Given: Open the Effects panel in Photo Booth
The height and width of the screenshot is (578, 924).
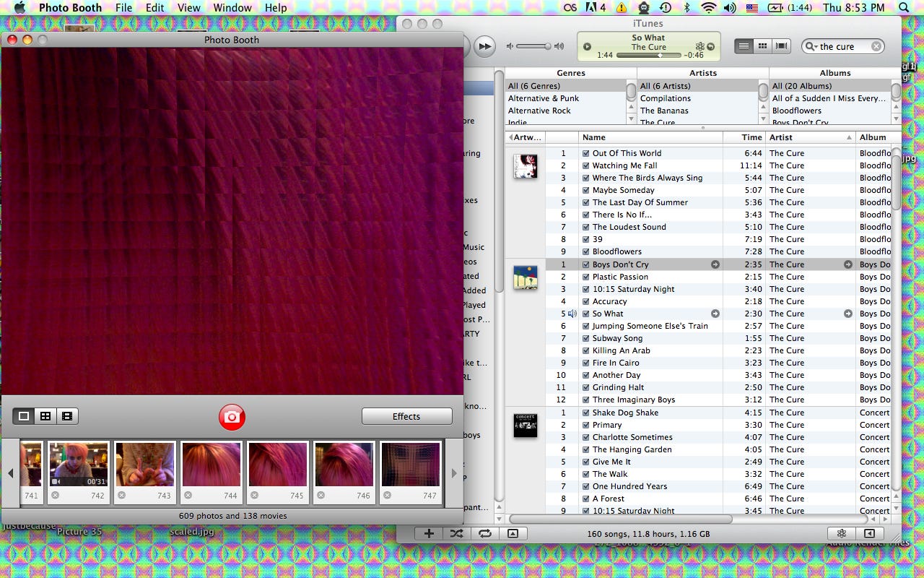Looking at the screenshot, I should point(406,416).
